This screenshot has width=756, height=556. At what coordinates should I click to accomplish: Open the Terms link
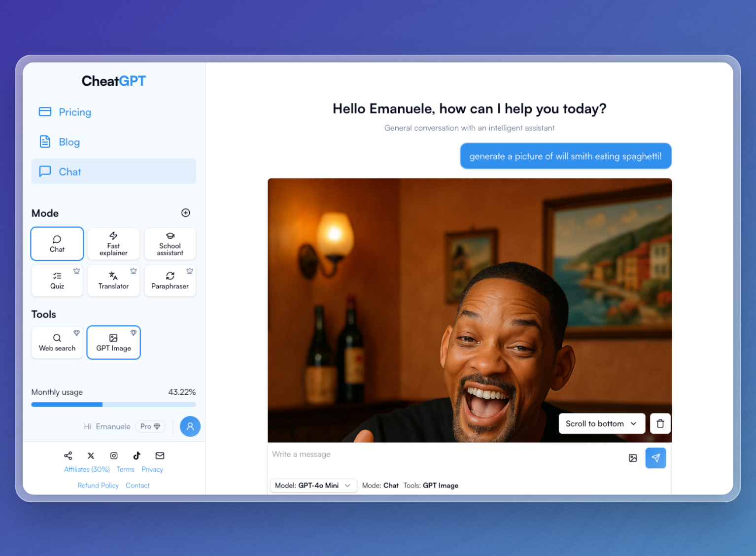[126, 470]
